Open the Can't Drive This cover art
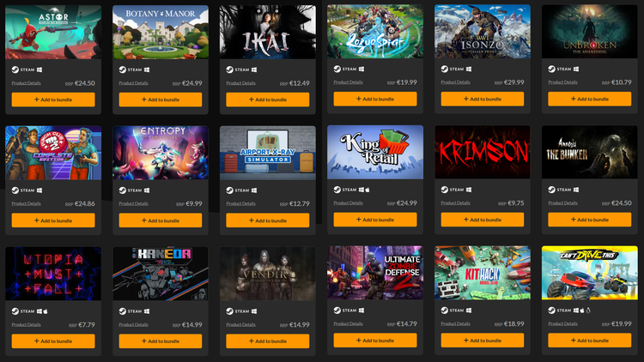 click(x=589, y=273)
